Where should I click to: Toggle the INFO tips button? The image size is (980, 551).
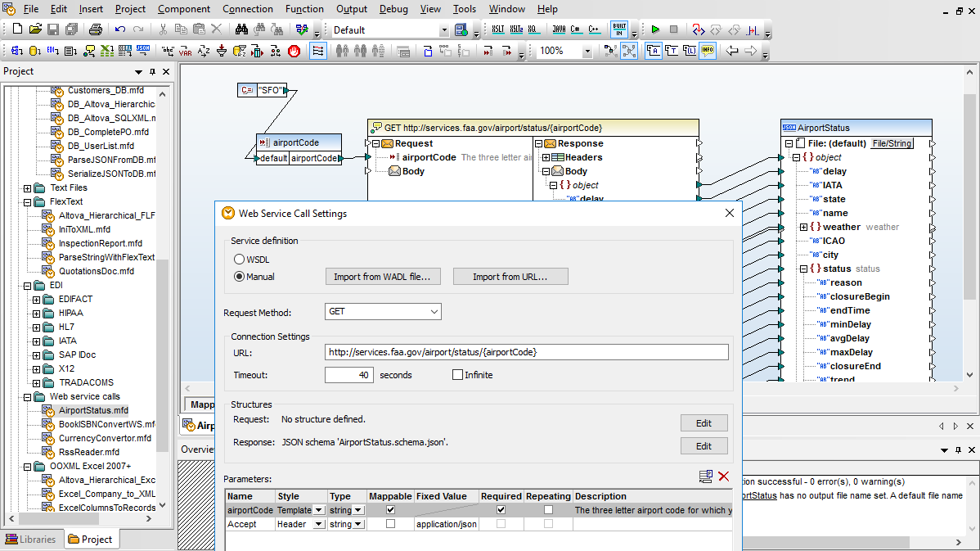click(708, 51)
